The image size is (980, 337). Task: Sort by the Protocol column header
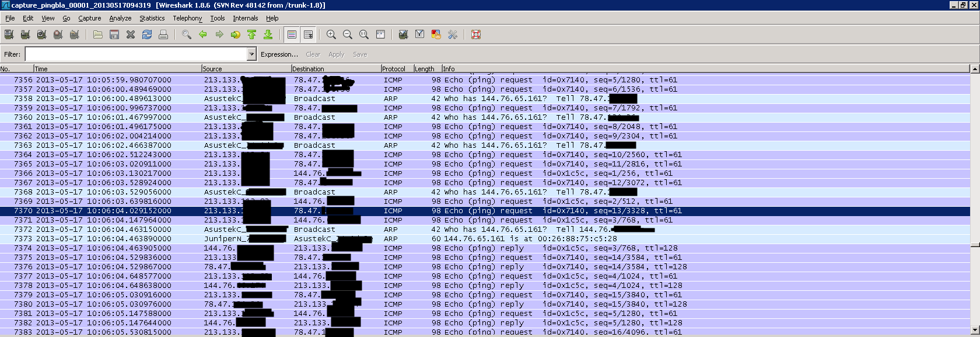coord(397,69)
